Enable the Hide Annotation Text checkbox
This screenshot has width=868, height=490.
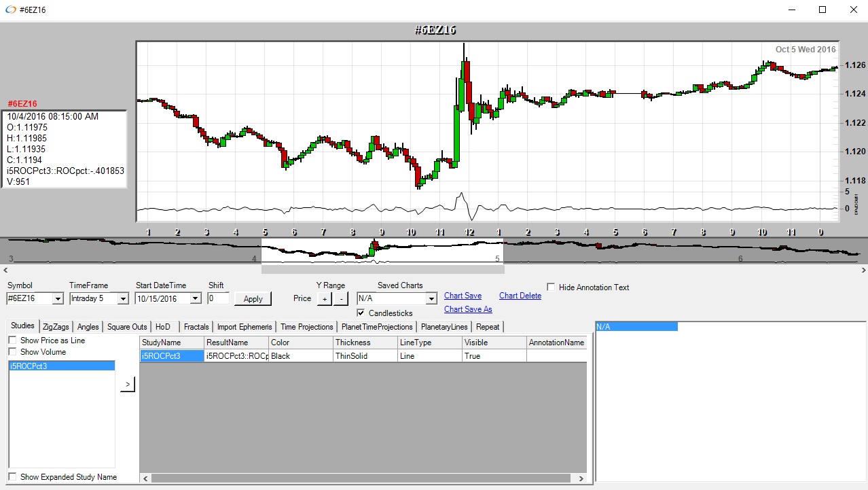tap(551, 287)
